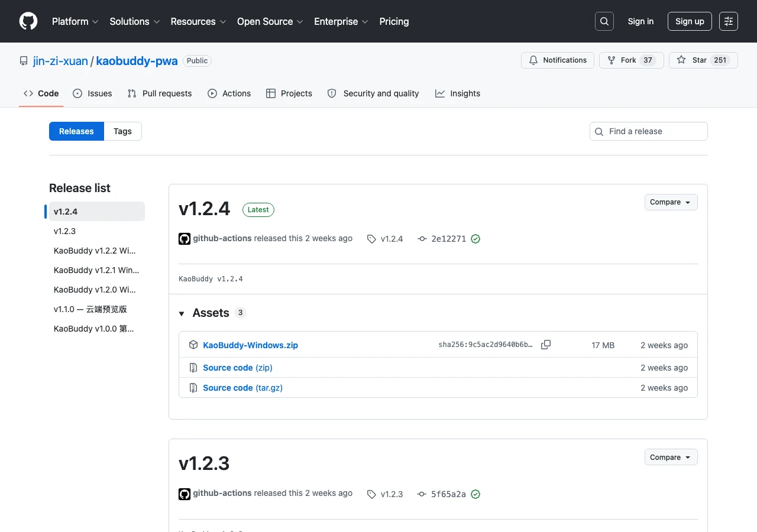Click the star icon in Star button

(x=681, y=60)
